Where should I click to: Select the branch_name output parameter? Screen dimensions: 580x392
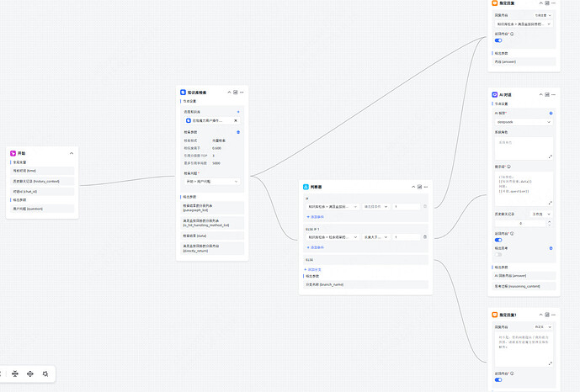[x=365, y=284]
